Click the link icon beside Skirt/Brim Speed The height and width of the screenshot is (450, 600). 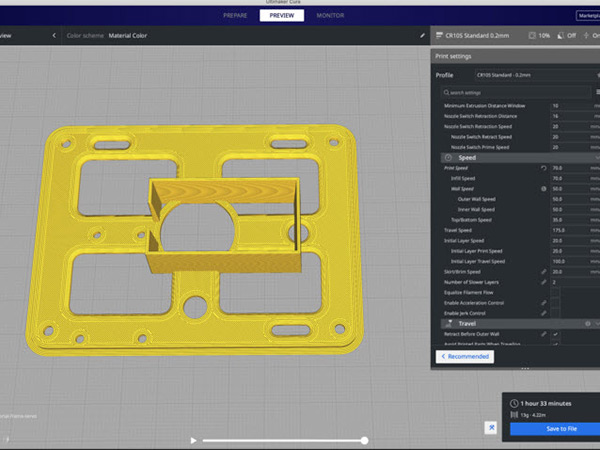tap(544, 271)
